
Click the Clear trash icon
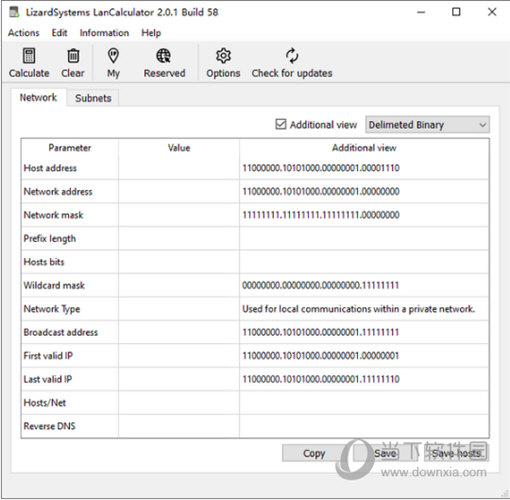(73, 55)
